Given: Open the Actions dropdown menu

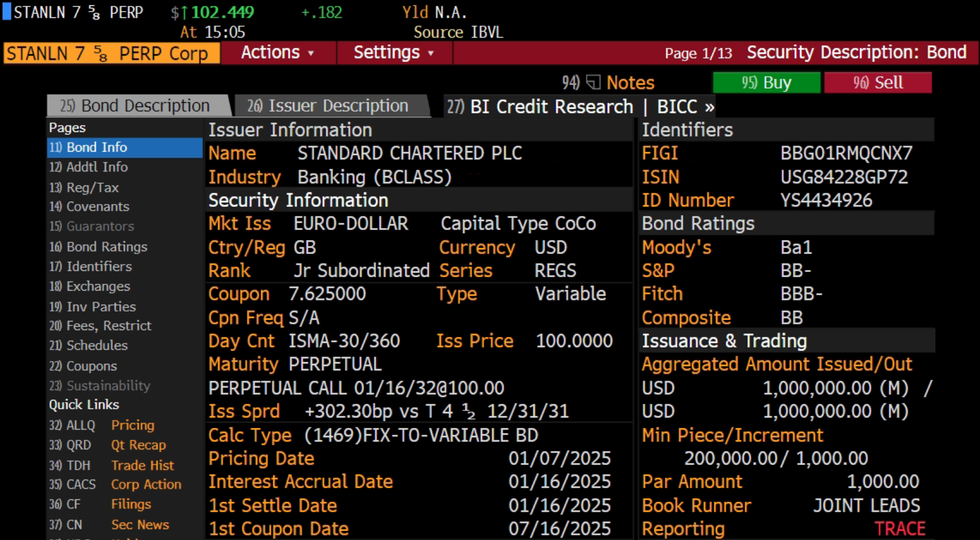Looking at the screenshot, I should tap(278, 52).
